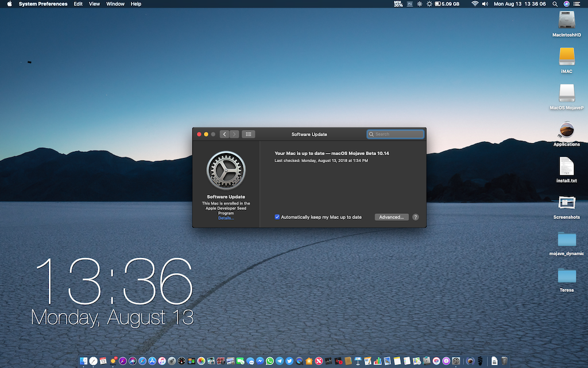Click the Advanced... button
The height and width of the screenshot is (368, 588).
click(392, 217)
